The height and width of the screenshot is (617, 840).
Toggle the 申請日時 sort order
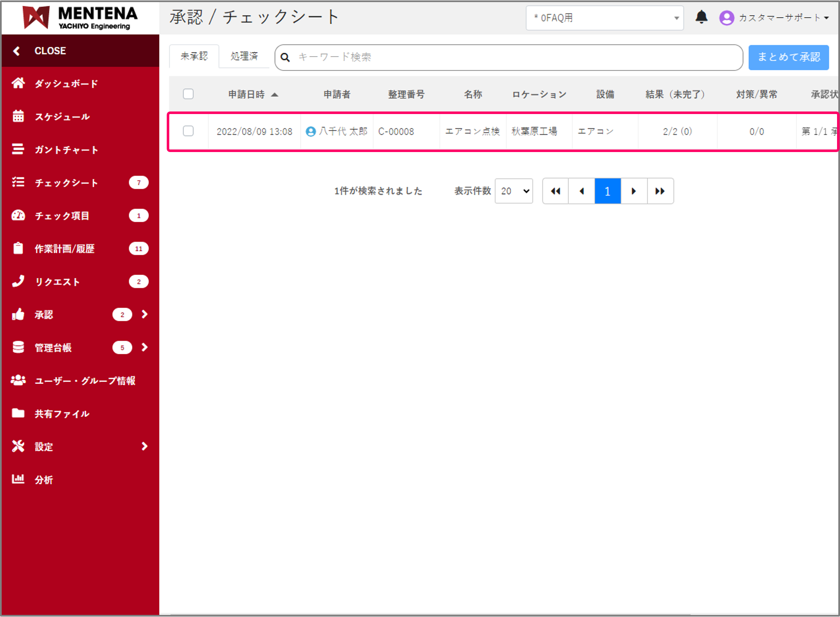(x=253, y=94)
